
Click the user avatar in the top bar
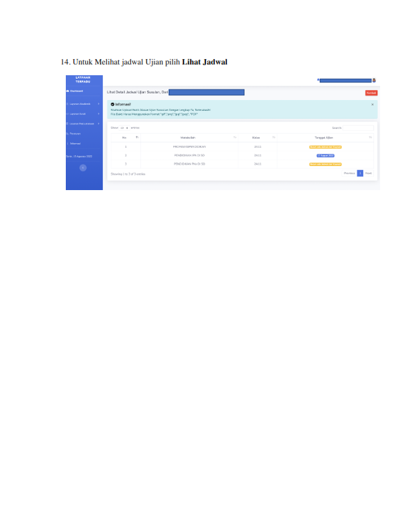tap(374, 81)
